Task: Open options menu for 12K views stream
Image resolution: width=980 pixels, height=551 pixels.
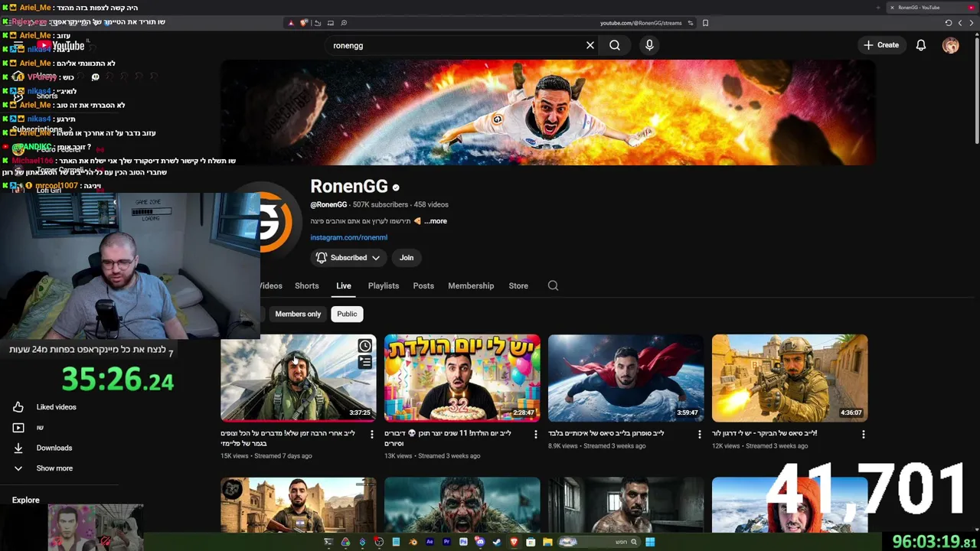Action: 863,434
